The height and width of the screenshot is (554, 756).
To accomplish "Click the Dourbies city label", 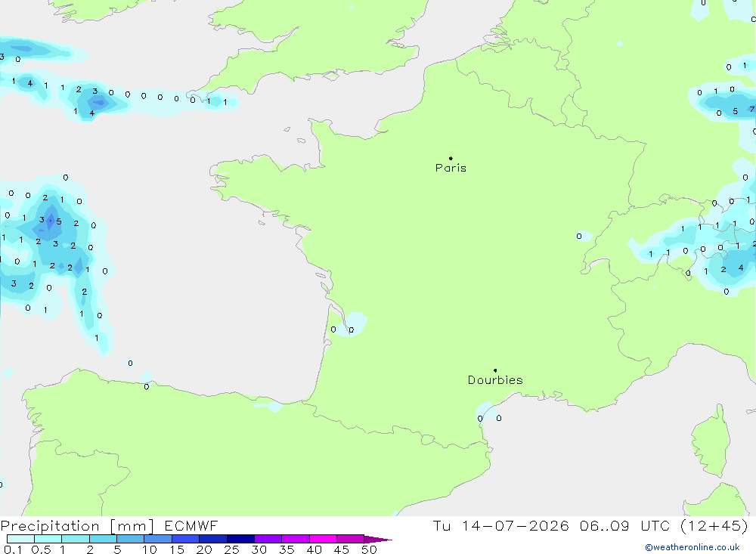I will click(495, 380).
